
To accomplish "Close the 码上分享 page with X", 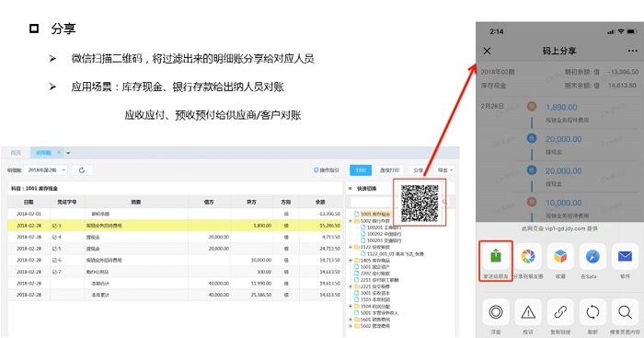I will coord(487,51).
